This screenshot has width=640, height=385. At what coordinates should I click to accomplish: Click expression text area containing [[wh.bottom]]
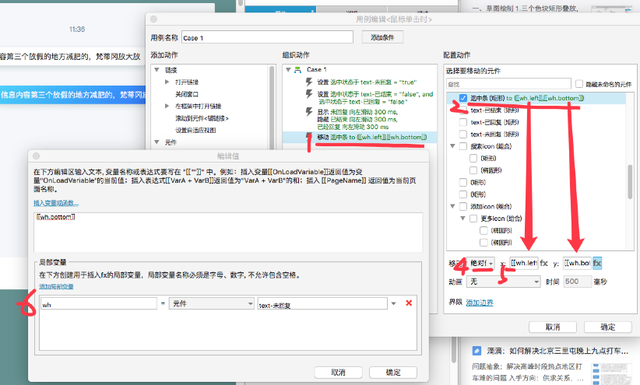click(x=228, y=231)
